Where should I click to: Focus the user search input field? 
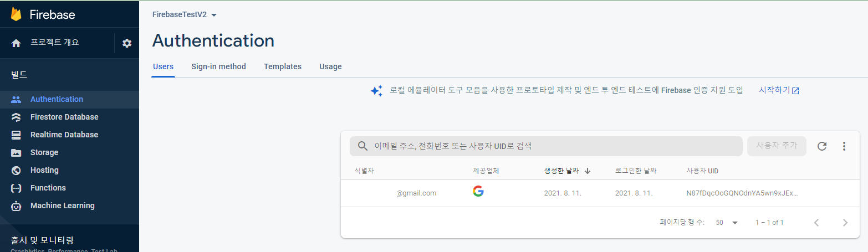(546, 146)
